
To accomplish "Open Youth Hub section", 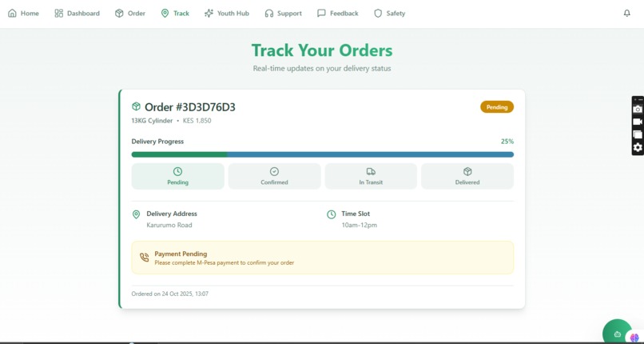I will (227, 13).
